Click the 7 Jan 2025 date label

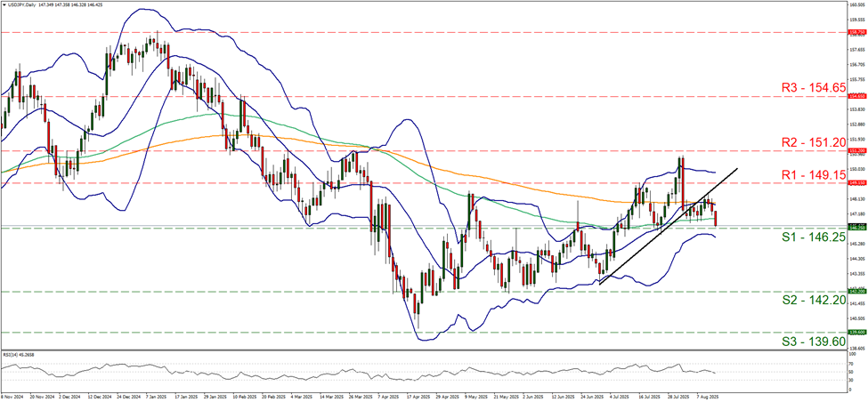tap(157, 398)
